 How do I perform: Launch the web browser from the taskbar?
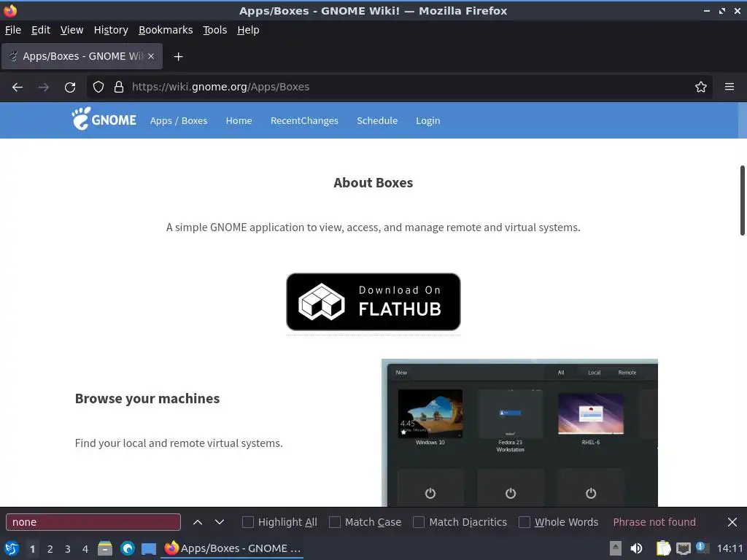pos(127,548)
